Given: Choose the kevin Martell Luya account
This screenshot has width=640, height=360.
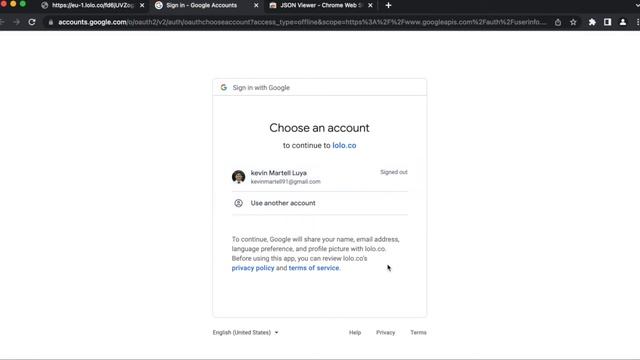Looking at the screenshot, I should (x=320, y=177).
